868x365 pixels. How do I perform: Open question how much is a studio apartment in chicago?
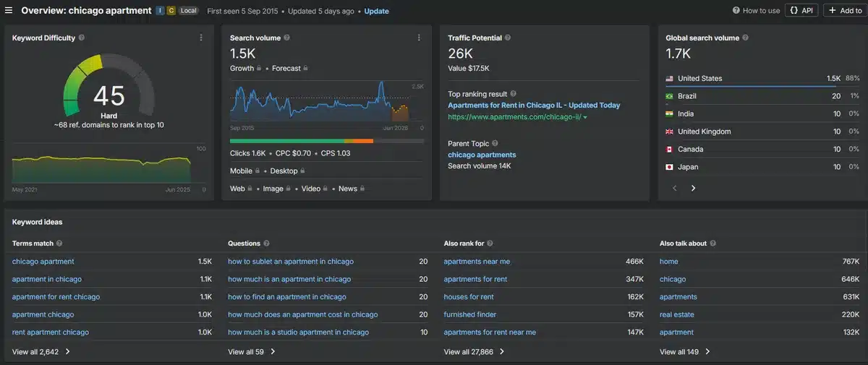(298, 332)
